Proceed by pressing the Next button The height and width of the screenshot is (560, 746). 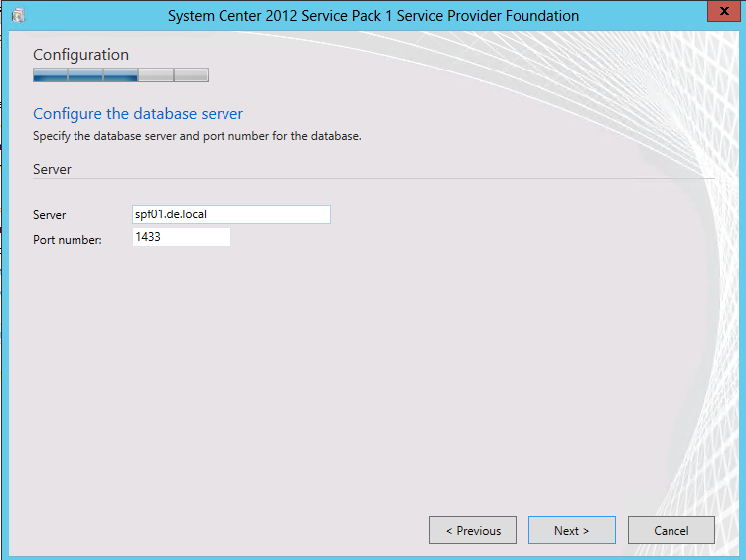(571, 530)
